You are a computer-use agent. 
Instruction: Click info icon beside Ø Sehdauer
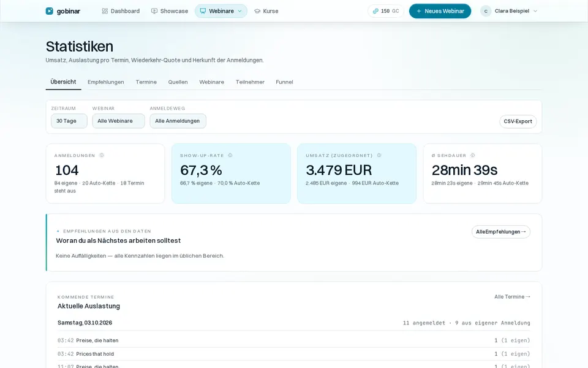pyautogui.click(x=472, y=155)
